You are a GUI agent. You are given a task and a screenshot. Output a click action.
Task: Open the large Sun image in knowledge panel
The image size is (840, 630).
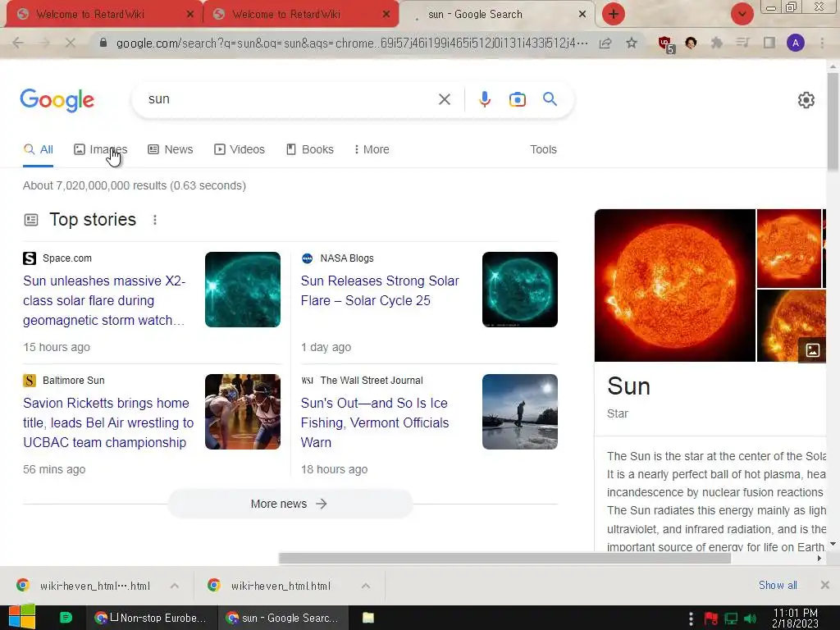click(x=675, y=285)
